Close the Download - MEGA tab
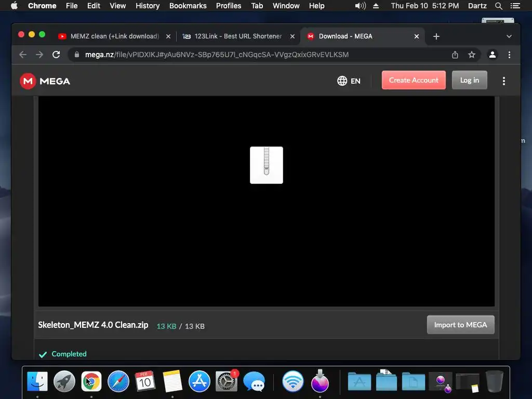This screenshot has height=399, width=532. 417,36
